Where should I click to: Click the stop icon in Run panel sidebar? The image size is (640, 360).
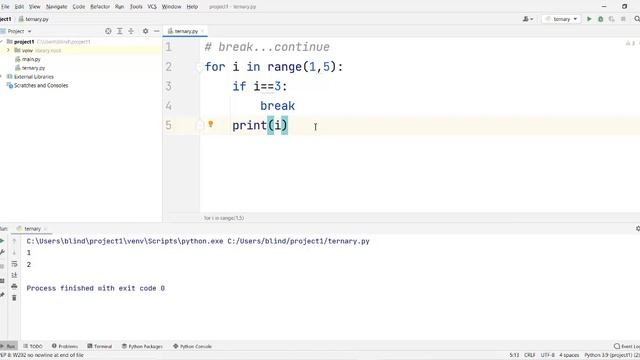point(2,266)
